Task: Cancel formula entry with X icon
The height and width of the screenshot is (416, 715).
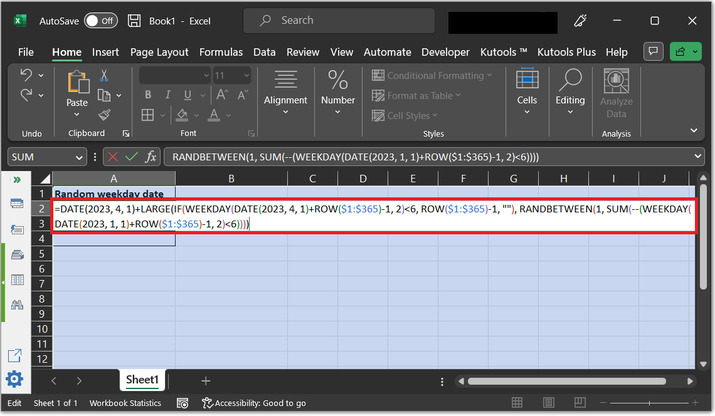Action: pos(113,157)
